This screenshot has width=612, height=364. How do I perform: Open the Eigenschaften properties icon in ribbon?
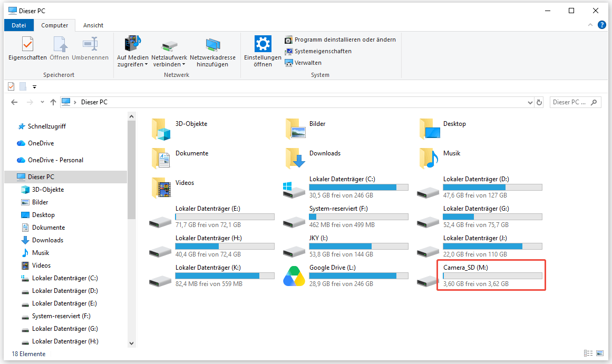click(x=27, y=44)
